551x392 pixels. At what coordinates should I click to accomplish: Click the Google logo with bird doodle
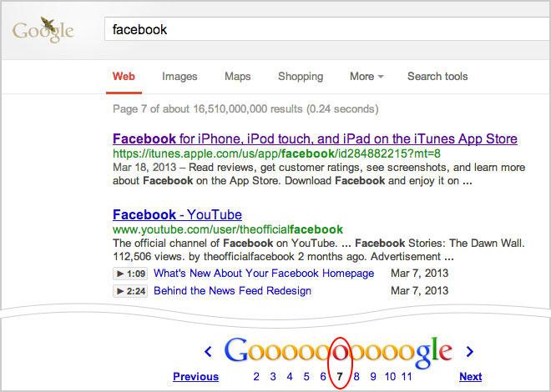[x=43, y=30]
